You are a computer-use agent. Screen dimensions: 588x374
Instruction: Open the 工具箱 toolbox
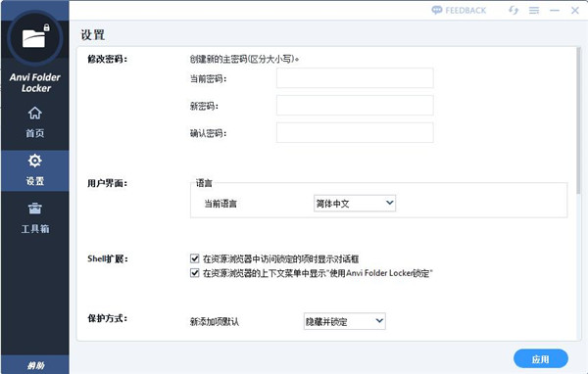[35, 218]
